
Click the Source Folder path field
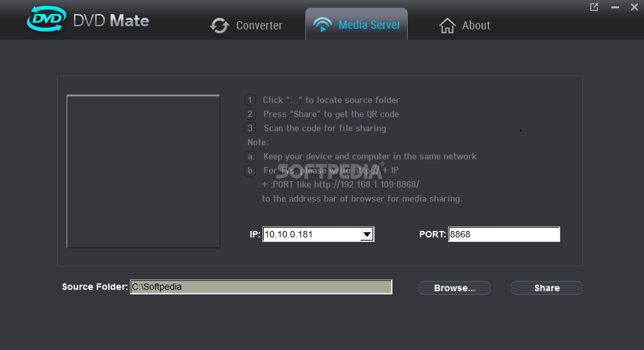(x=261, y=287)
